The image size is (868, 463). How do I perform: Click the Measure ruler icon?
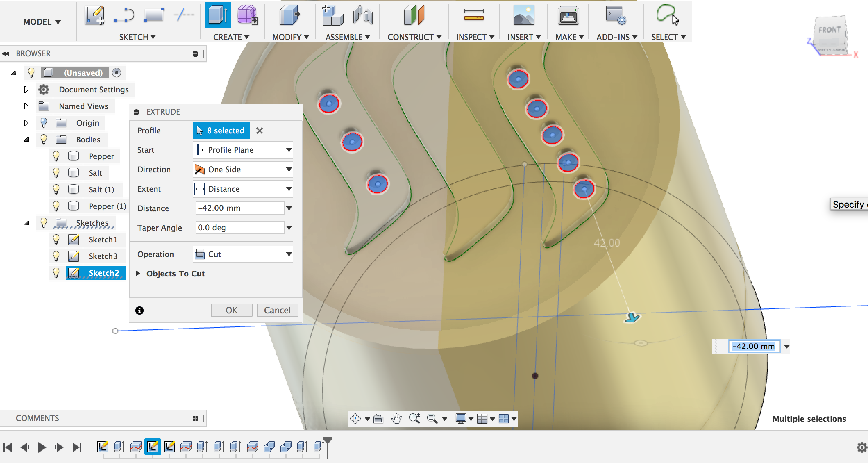(474, 15)
